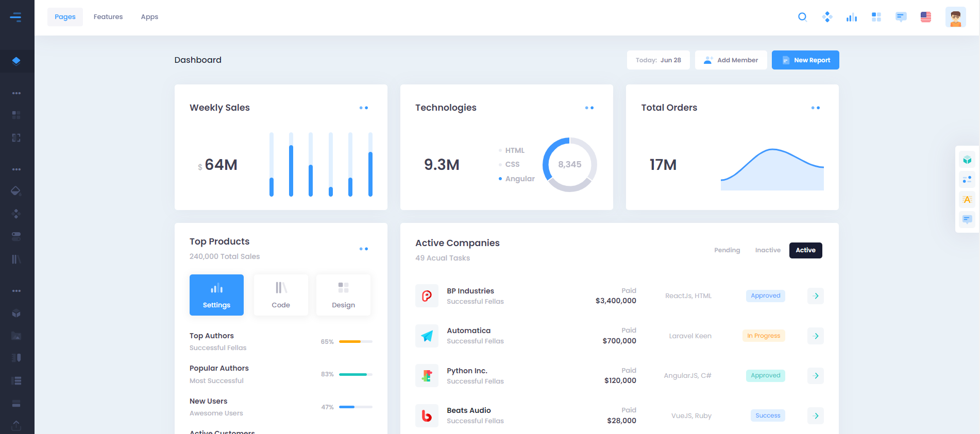This screenshot has width=980, height=434.
Task: Open Beats Audio row arrow
Action: pos(816,416)
